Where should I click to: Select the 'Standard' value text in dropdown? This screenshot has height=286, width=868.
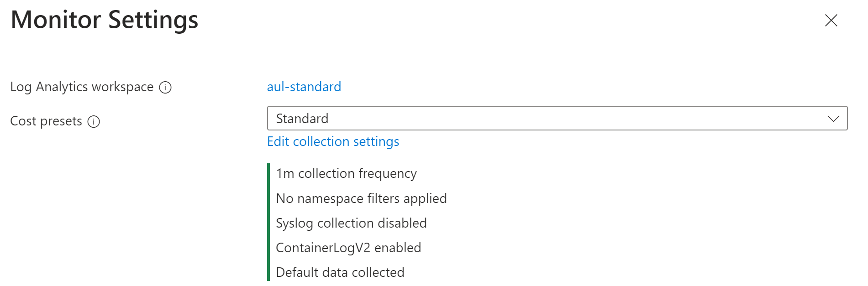(302, 119)
